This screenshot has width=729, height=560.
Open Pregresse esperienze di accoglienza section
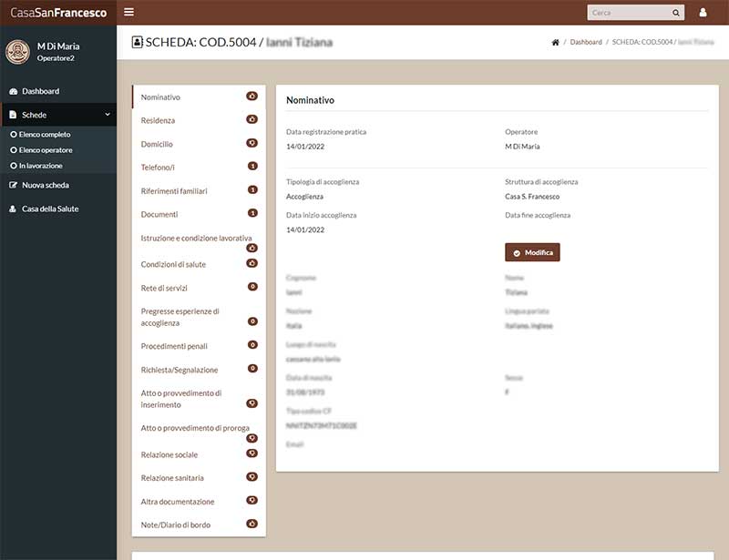[x=199, y=317]
